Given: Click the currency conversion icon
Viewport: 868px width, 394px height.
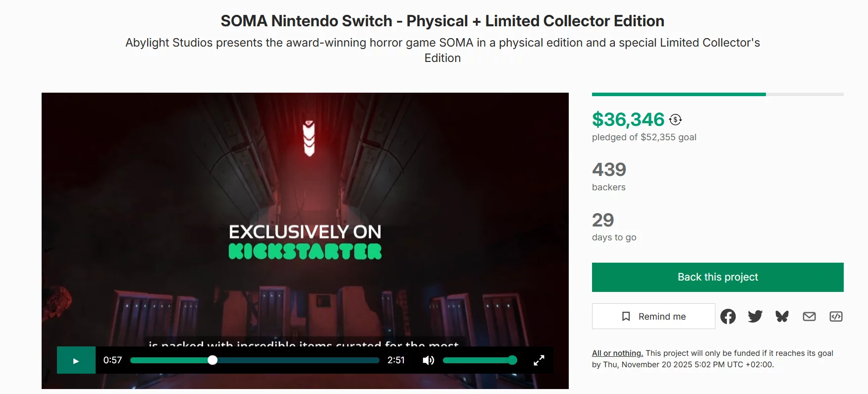Looking at the screenshot, I should (x=675, y=119).
